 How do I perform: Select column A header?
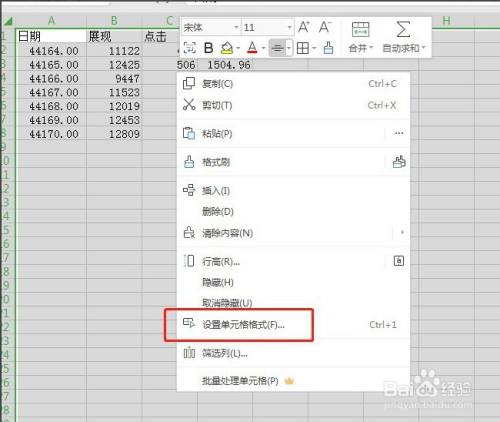51,21
